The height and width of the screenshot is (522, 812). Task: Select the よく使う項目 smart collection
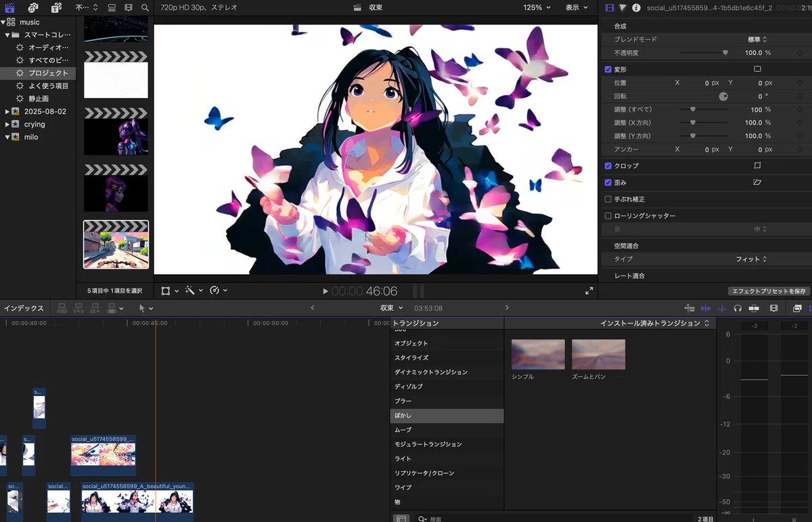click(x=38, y=86)
